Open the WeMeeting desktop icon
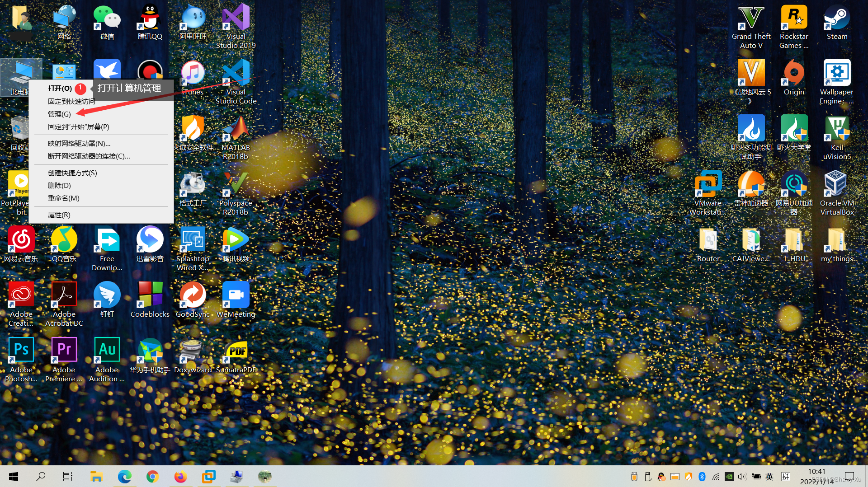This screenshot has height=487, width=868. [x=236, y=300]
